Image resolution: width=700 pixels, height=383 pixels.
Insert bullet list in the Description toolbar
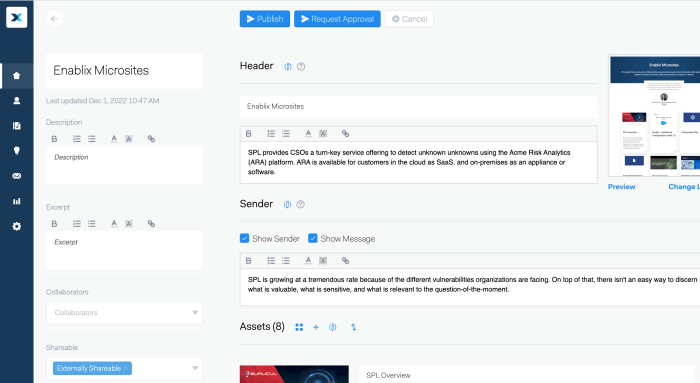coord(92,139)
